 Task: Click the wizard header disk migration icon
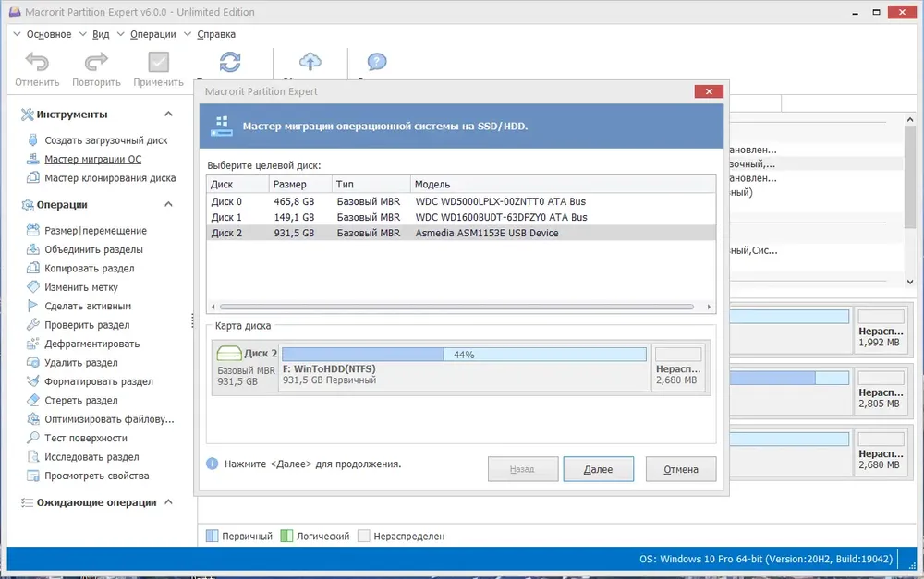click(x=222, y=126)
